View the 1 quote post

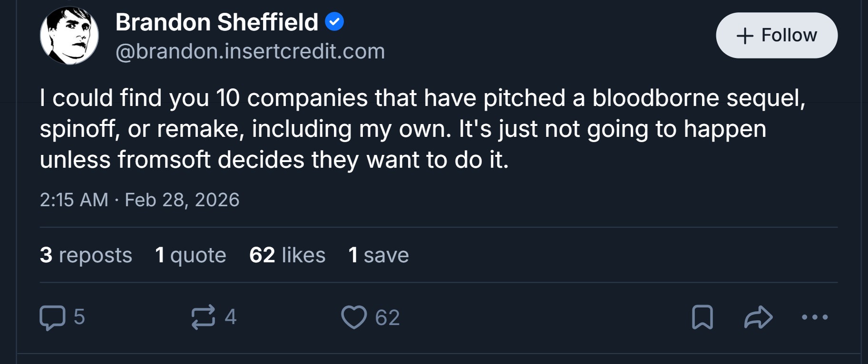coord(191,255)
